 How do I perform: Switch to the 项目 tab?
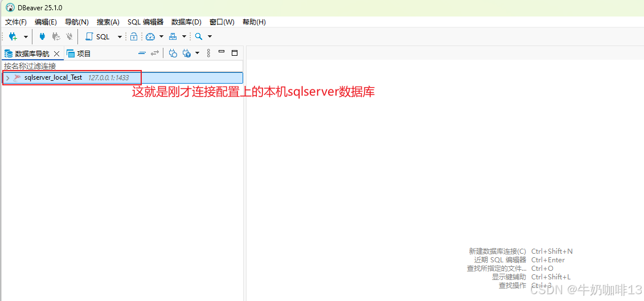pyautogui.click(x=79, y=53)
